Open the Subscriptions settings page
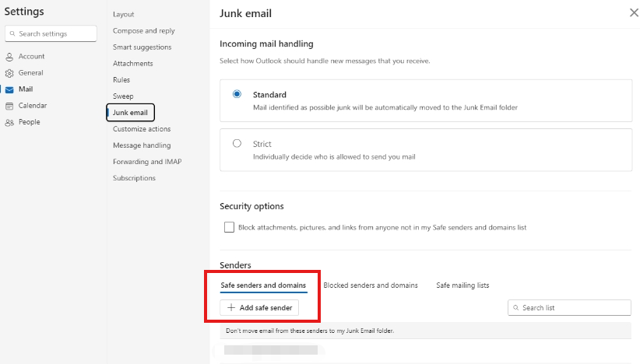640x364 pixels. 134,177
